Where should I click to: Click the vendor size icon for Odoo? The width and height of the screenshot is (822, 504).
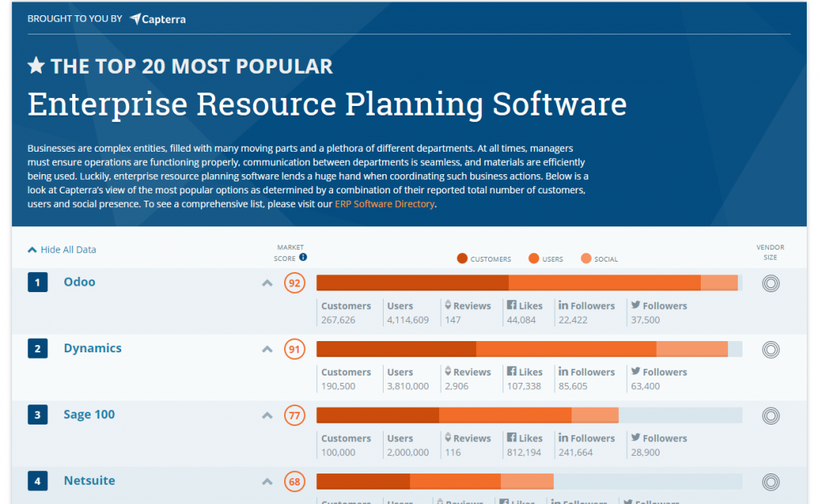771,283
